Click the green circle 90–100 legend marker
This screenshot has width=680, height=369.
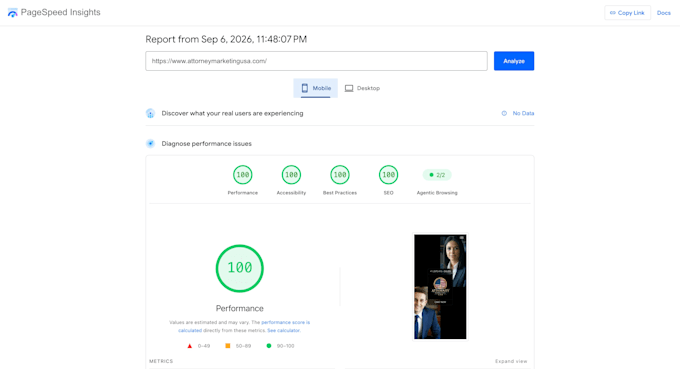click(x=269, y=346)
